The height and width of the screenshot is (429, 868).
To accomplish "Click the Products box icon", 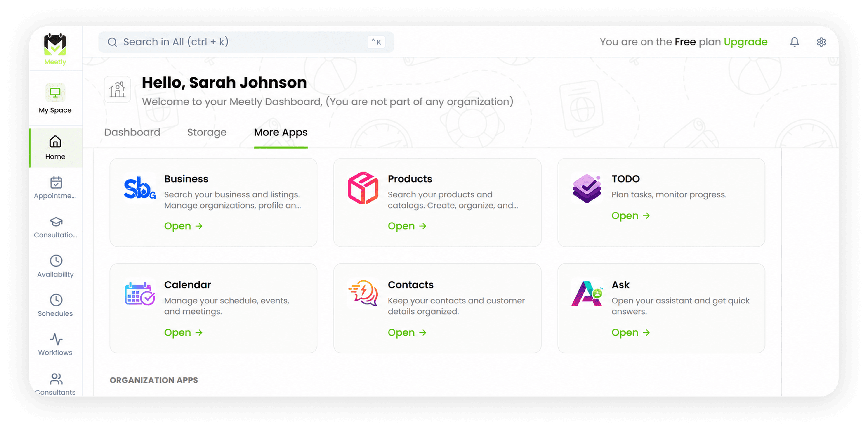I will tap(363, 188).
